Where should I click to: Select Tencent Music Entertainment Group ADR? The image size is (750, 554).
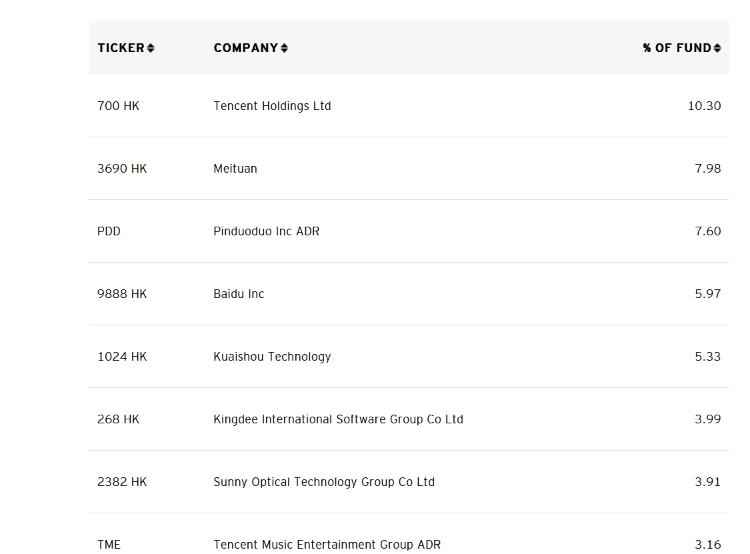[x=327, y=544]
